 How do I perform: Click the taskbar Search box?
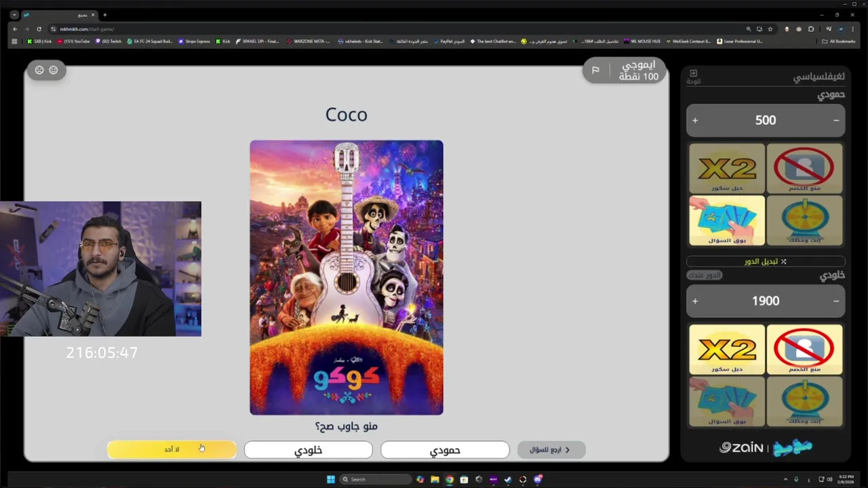tap(375, 479)
